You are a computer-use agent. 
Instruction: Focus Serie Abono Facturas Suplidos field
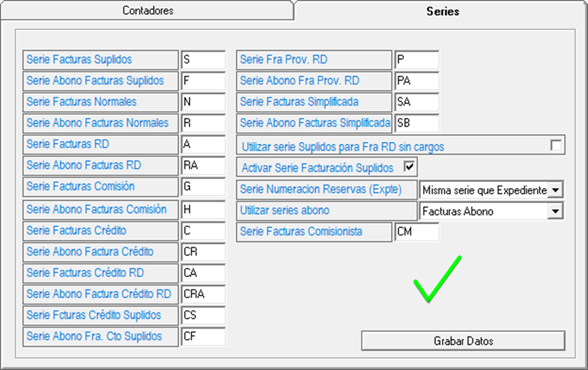point(202,81)
